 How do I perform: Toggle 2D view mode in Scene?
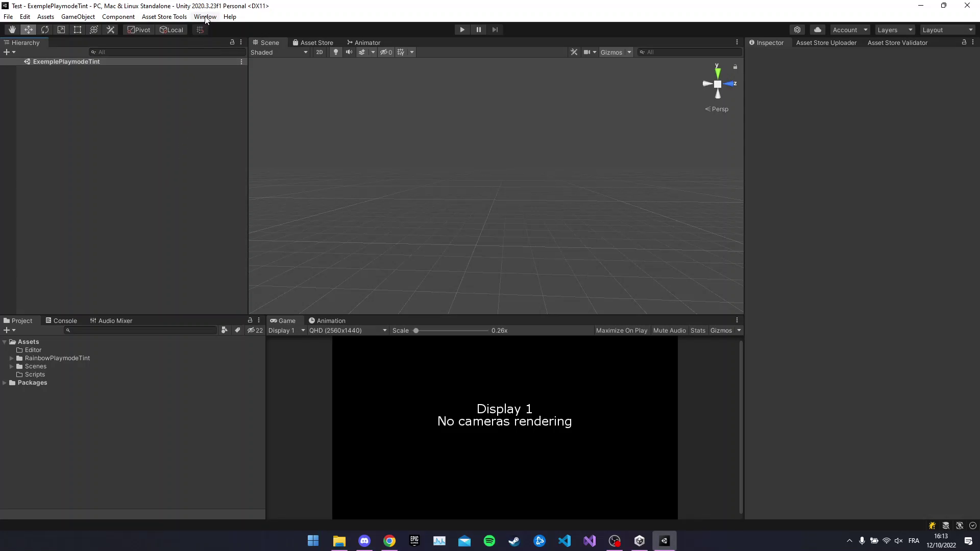point(320,52)
